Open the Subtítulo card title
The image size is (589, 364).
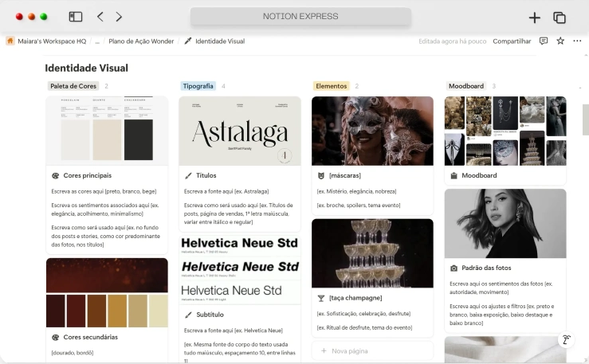[210, 315]
